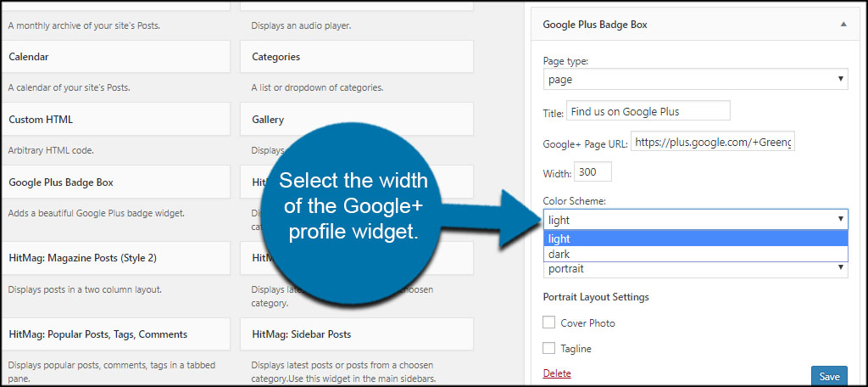Enable the Cover Photo checkbox
Image resolution: width=868 pixels, height=387 pixels.
click(549, 322)
